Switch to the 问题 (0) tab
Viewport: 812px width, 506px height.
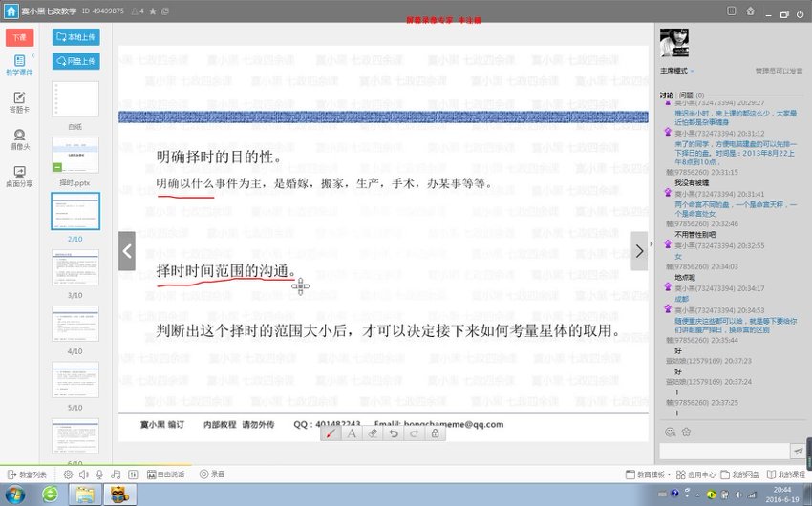692,95
